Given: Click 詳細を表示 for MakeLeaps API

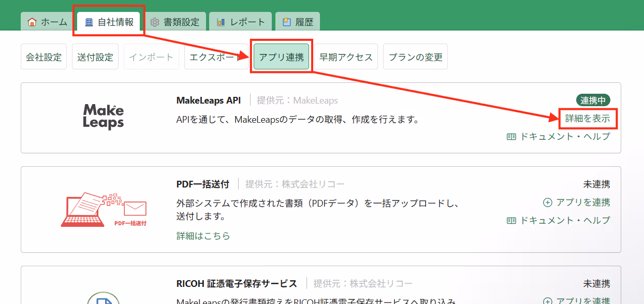Looking at the screenshot, I should pos(588,119).
